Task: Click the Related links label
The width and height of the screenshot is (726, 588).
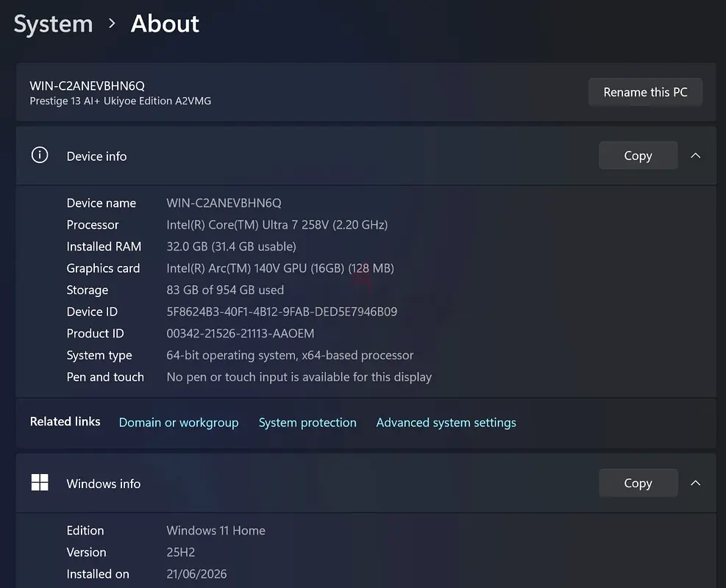Action: 65,421
